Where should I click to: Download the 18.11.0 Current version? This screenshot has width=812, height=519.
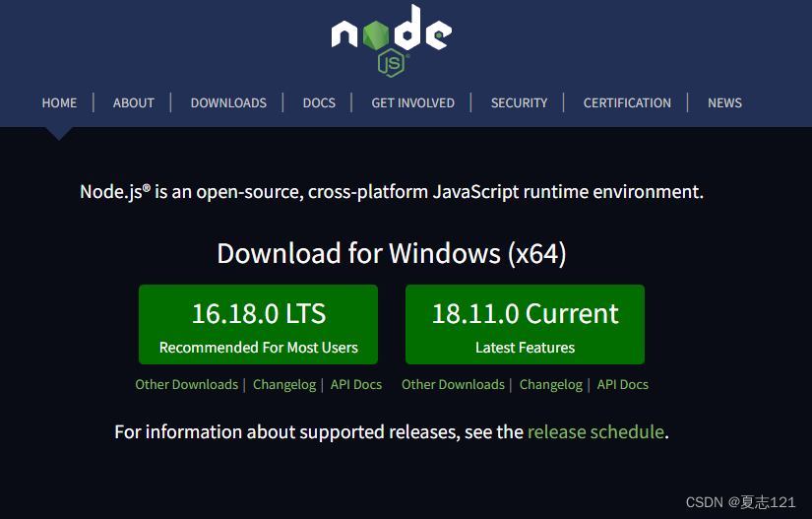[526, 324]
